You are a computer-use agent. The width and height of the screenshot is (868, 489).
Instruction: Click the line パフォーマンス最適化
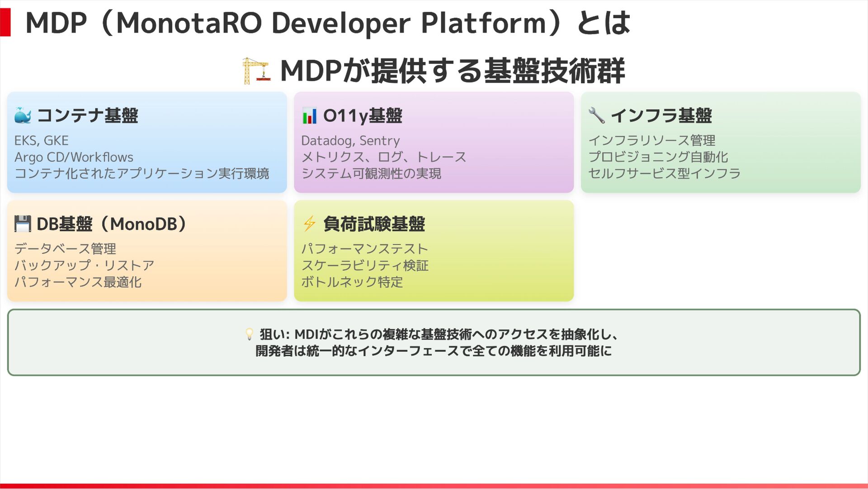[x=78, y=282]
